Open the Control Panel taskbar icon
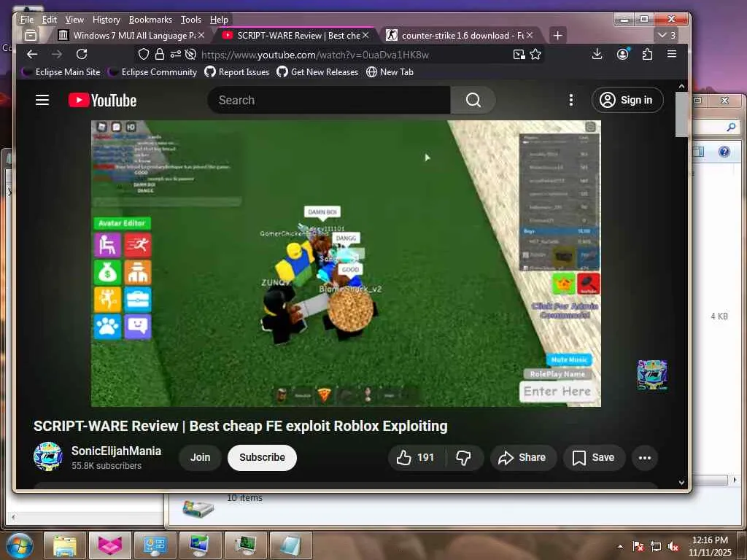Screen dimensions: 747x560 click(x=155, y=545)
